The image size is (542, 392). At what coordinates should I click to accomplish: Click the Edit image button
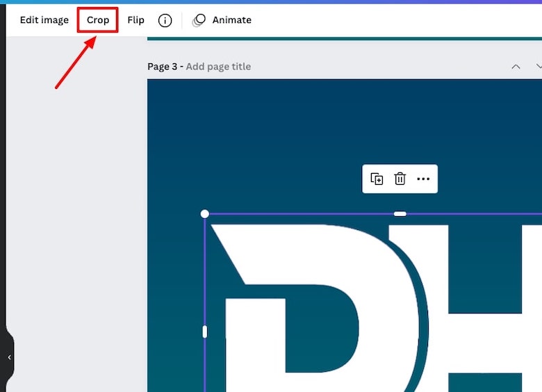point(44,20)
